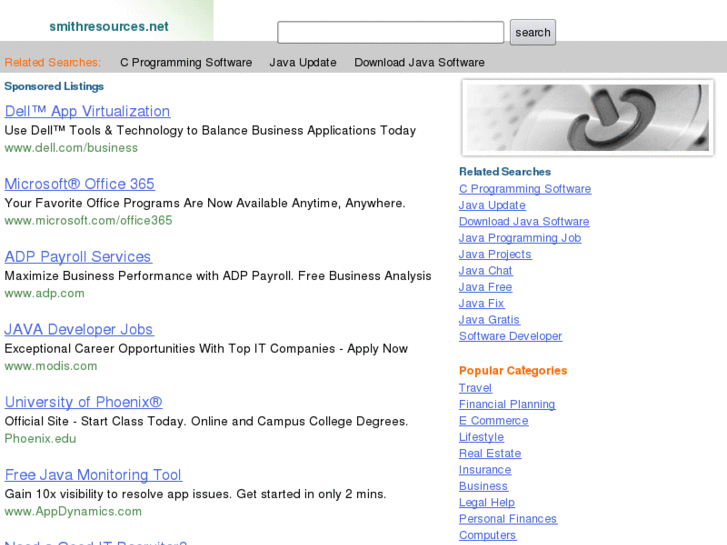Open University of Phoenix listing
Viewport: 727px width, 545px height.
(x=83, y=402)
